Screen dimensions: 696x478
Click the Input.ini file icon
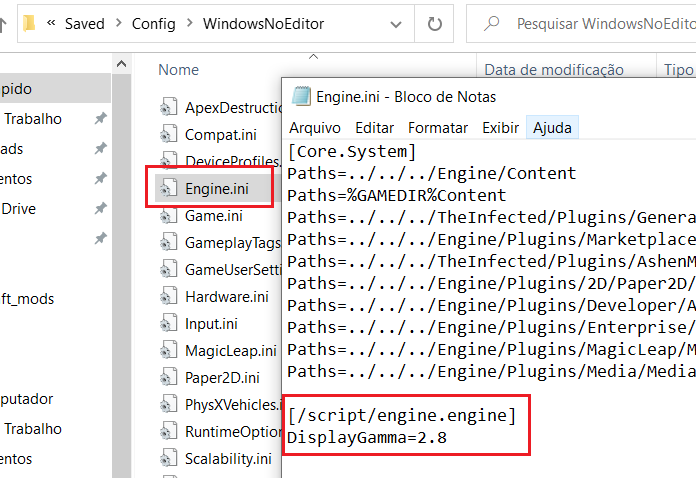pyautogui.click(x=168, y=323)
